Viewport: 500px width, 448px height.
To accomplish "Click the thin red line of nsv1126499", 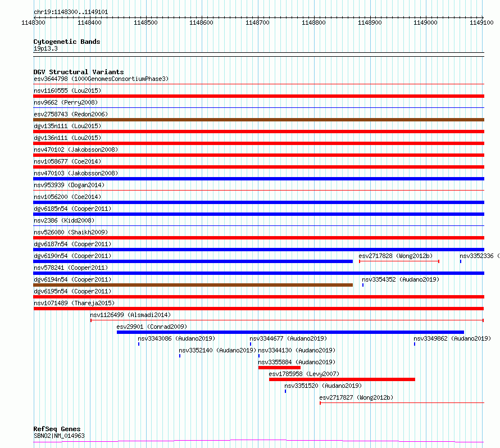I will coord(287,320).
